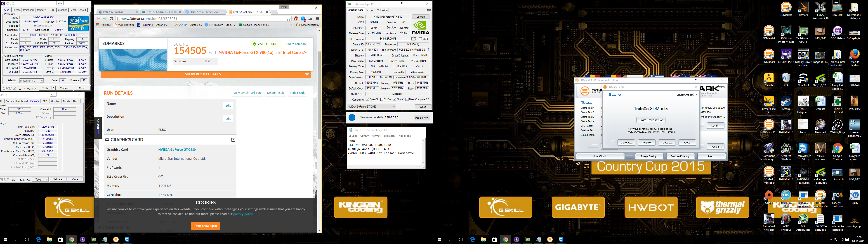Open Google Chrome desktop shortcut
This screenshot has height=244, width=868.
pyautogui.click(x=837, y=152)
